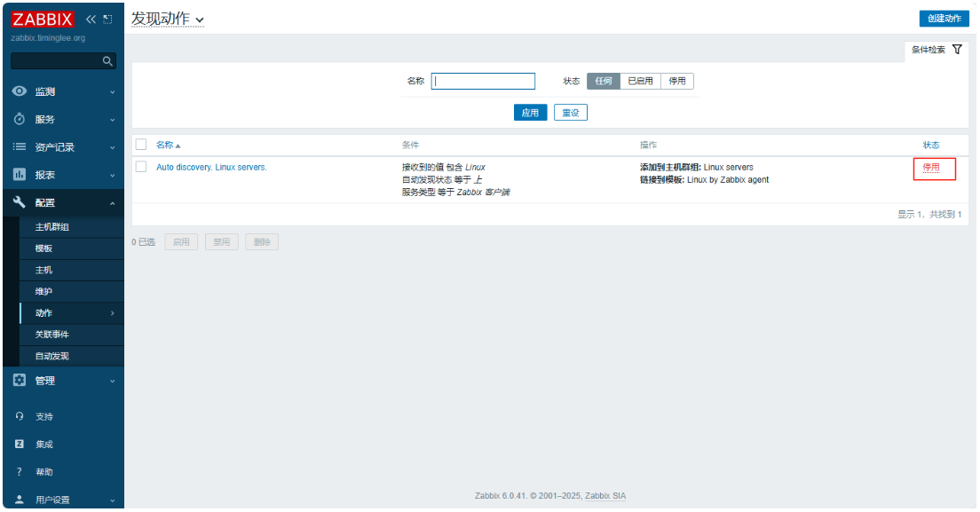The image size is (980, 512).
Task: Expand the 报表 menu chevron
Action: (113, 175)
